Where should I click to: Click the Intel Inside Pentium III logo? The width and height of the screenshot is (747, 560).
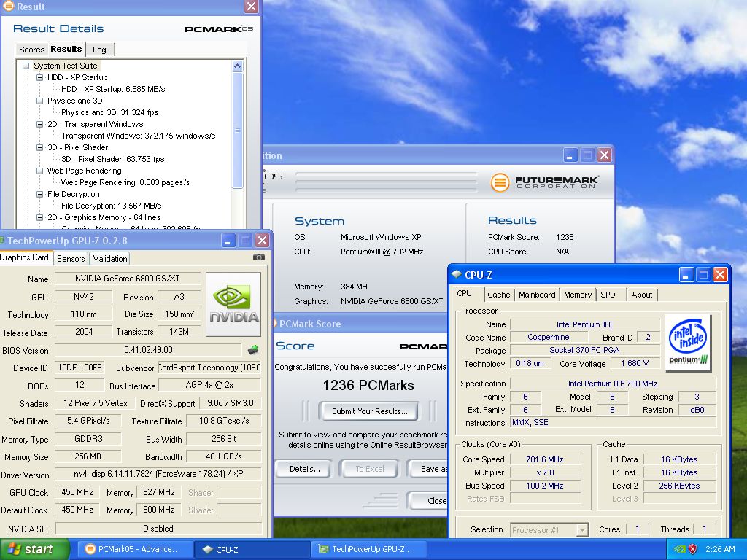point(687,343)
